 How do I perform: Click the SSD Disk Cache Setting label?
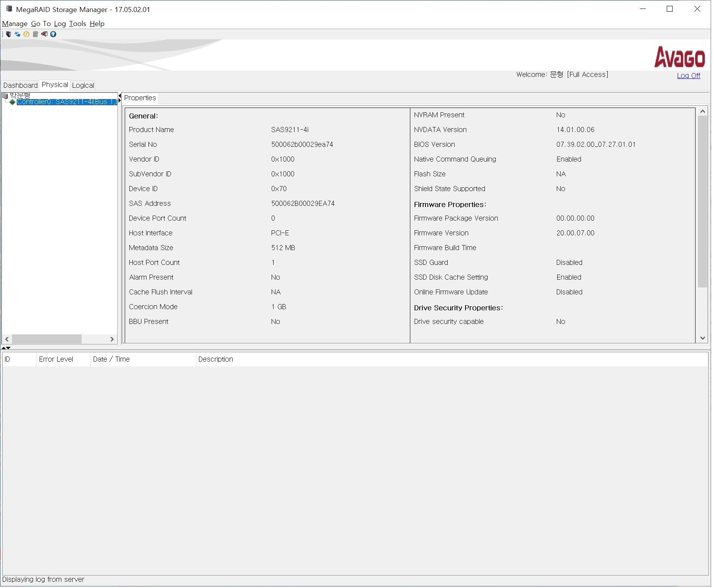click(451, 277)
